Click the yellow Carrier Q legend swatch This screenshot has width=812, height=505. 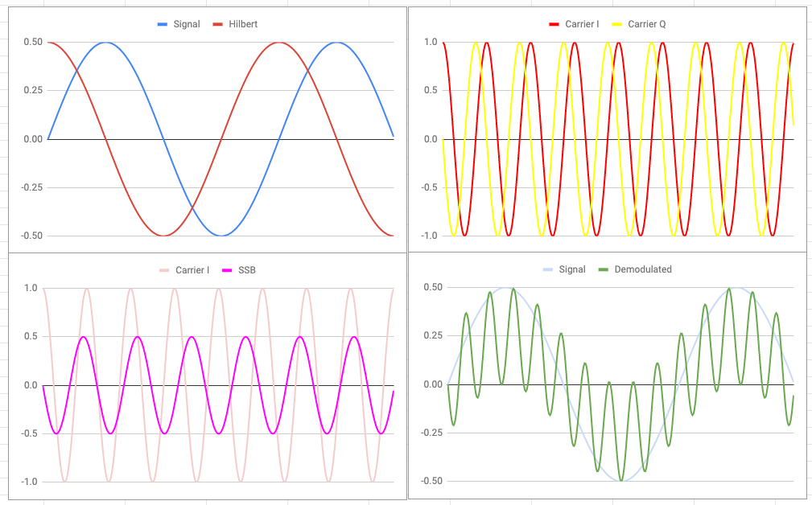[x=616, y=24]
